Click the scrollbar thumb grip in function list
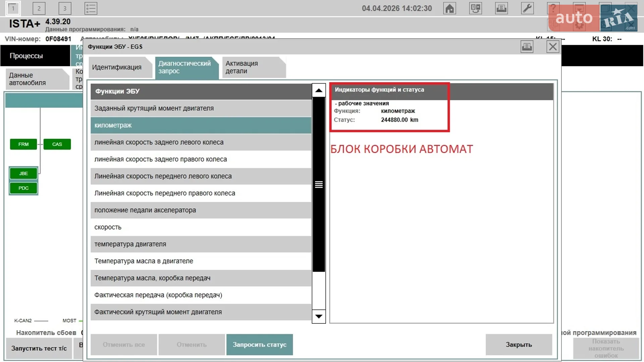Image resolution: width=644 pixels, height=362 pixels. coord(319,185)
